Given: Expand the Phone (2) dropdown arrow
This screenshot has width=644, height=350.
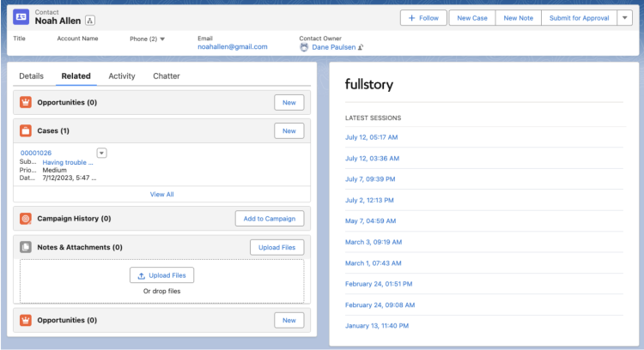Looking at the screenshot, I should point(162,39).
